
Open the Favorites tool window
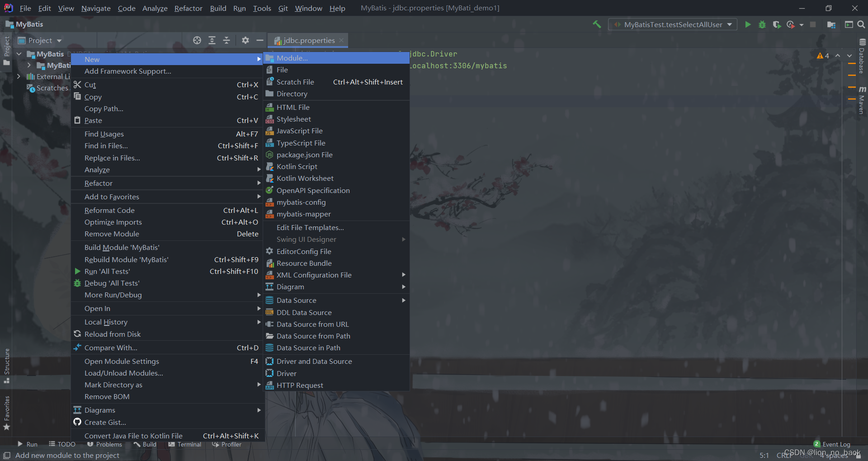(7, 413)
